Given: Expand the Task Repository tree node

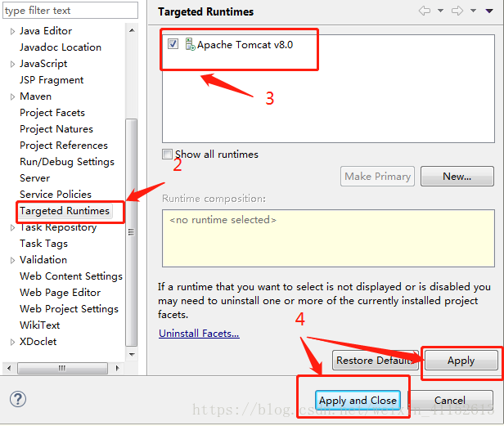Looking at the screenshot, I should click(12, 227).
